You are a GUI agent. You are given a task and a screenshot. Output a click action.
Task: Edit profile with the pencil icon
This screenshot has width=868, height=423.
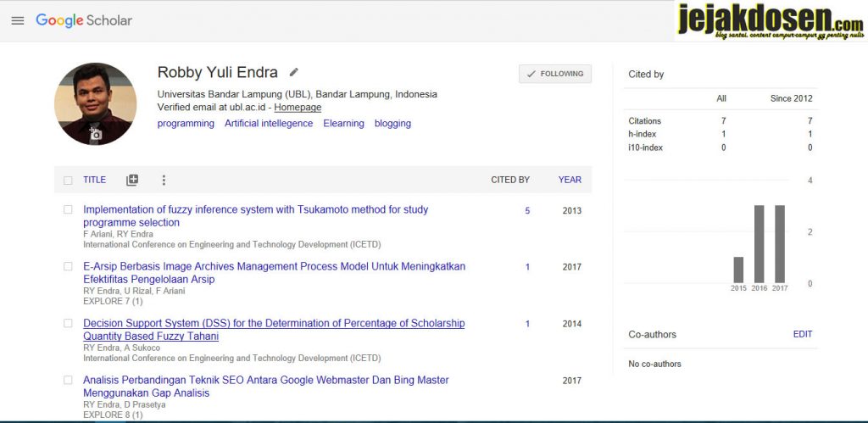(x=294, y=72)
